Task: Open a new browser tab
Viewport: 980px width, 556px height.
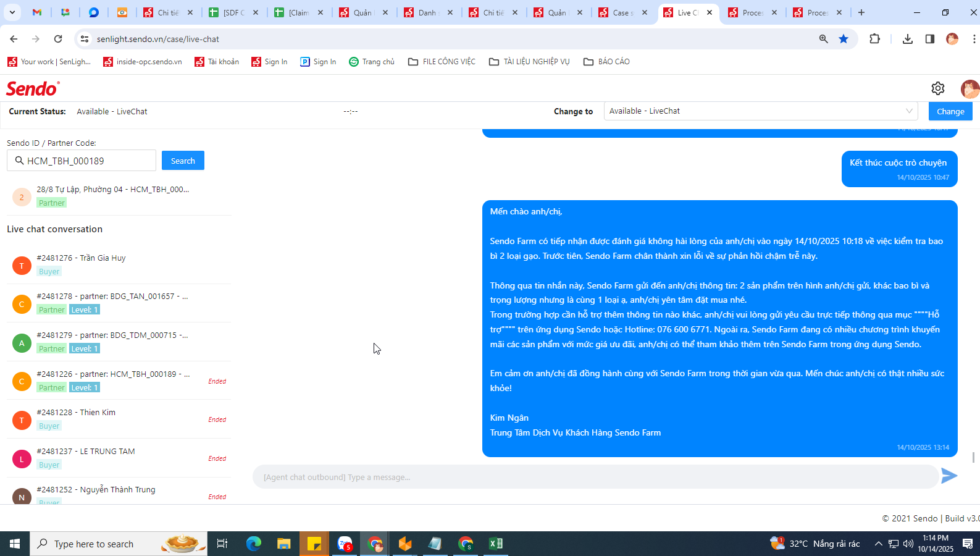Action: click(861, 12)
